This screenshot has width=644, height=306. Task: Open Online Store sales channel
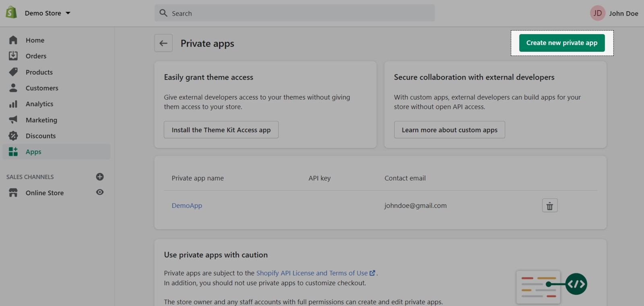45,193
